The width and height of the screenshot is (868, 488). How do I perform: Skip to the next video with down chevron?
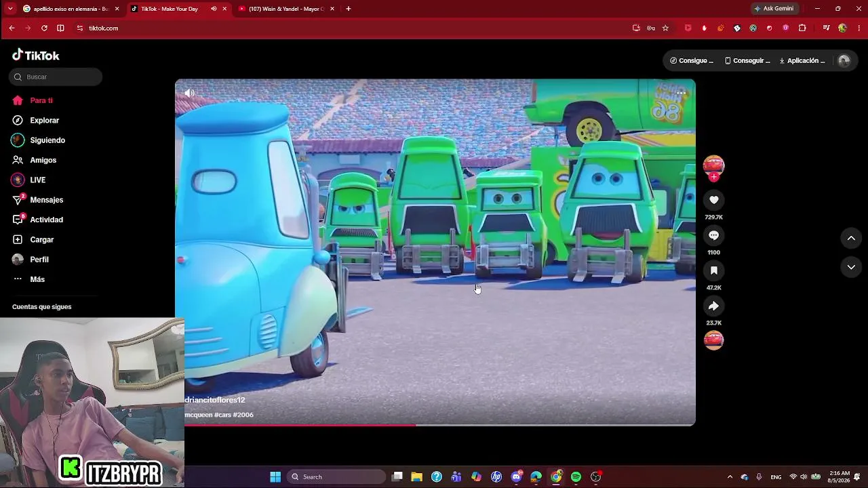click(851, 267)
